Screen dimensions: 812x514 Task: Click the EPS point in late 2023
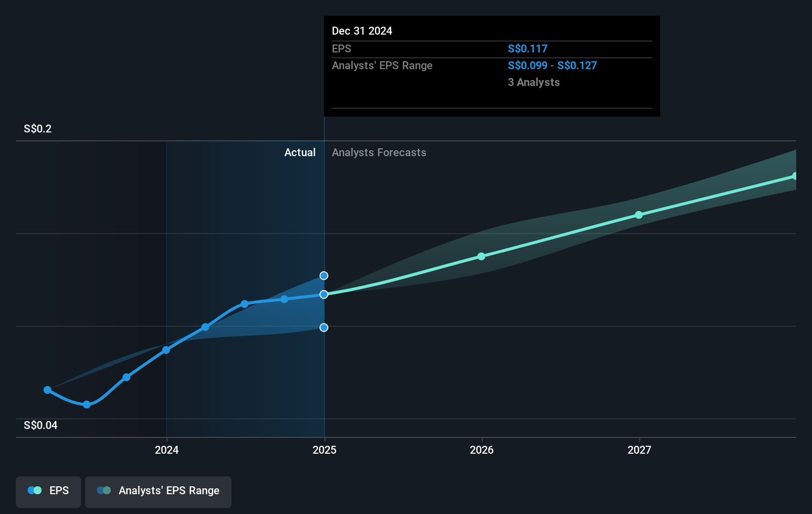point(127,378)
